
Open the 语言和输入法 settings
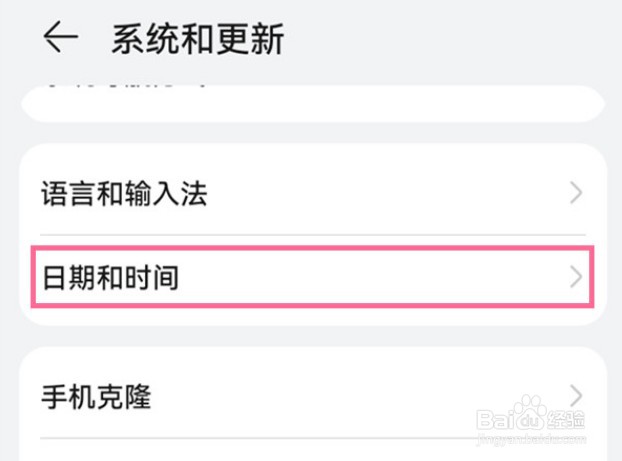tap(124, 194)
